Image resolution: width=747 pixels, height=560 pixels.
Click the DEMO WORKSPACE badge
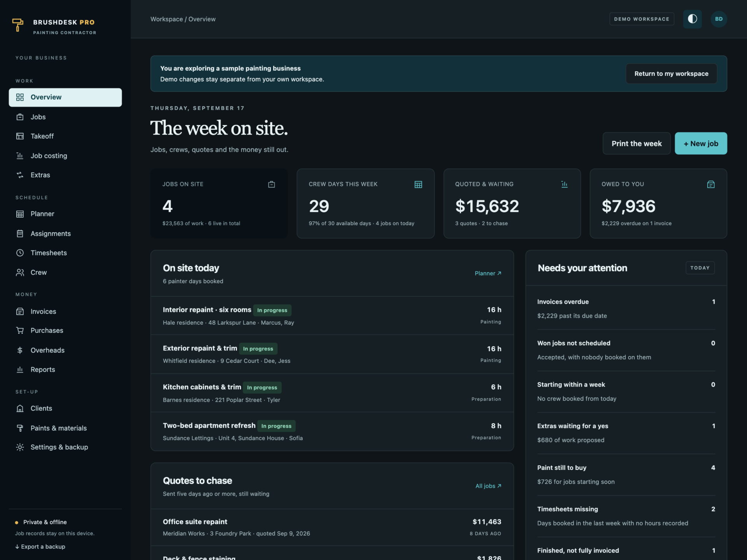point(642,19)
